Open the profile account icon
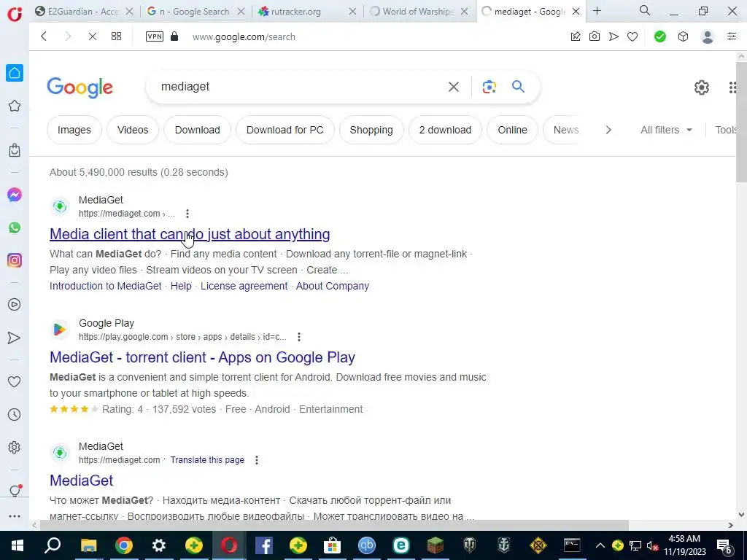Screen dimensions: 747x560 (x=708, y=36)
